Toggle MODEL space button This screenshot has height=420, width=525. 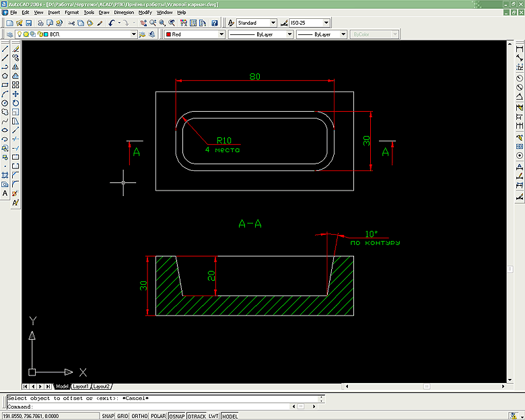[x=230, y=416]
